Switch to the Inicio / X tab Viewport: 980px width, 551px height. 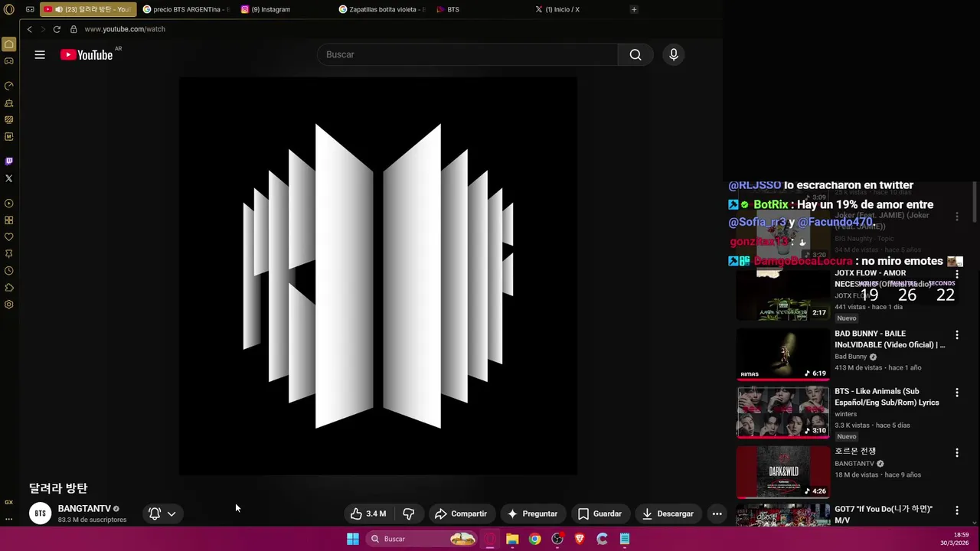[579, 9]
